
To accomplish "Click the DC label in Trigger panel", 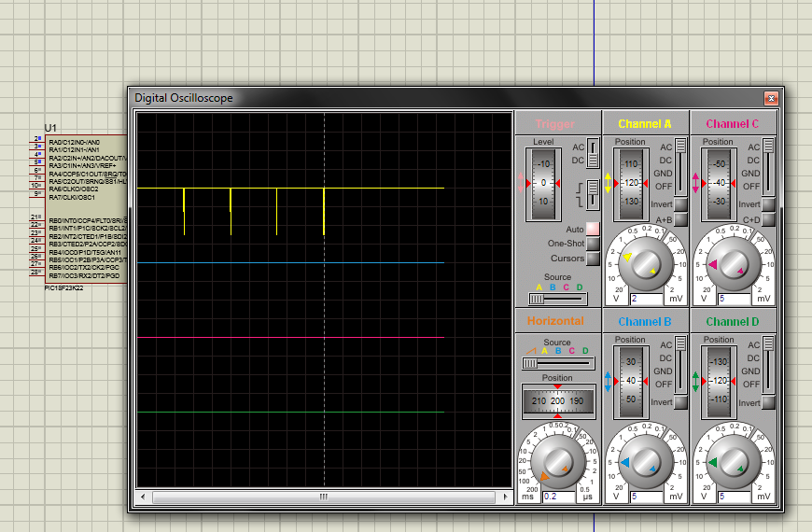I will point(578,161).
